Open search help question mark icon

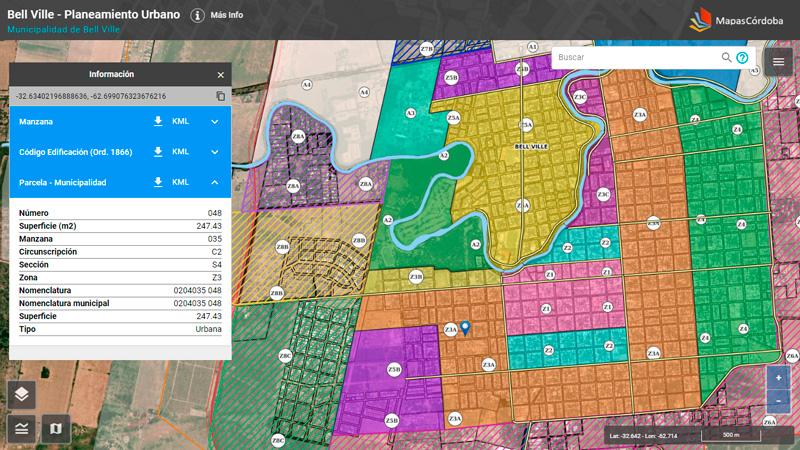[x=742, y=58]
